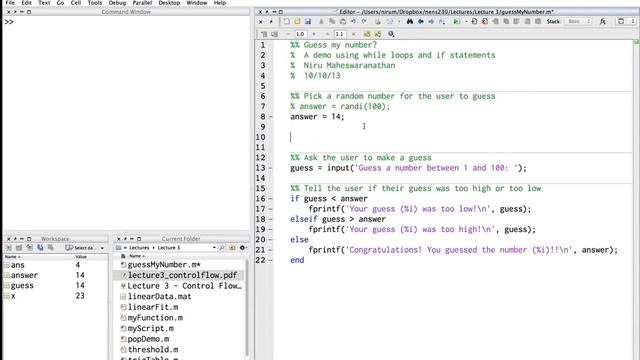This screenshot has width=640, height=360.
Task: Open the Tools menu
Action: pos(95,3)
